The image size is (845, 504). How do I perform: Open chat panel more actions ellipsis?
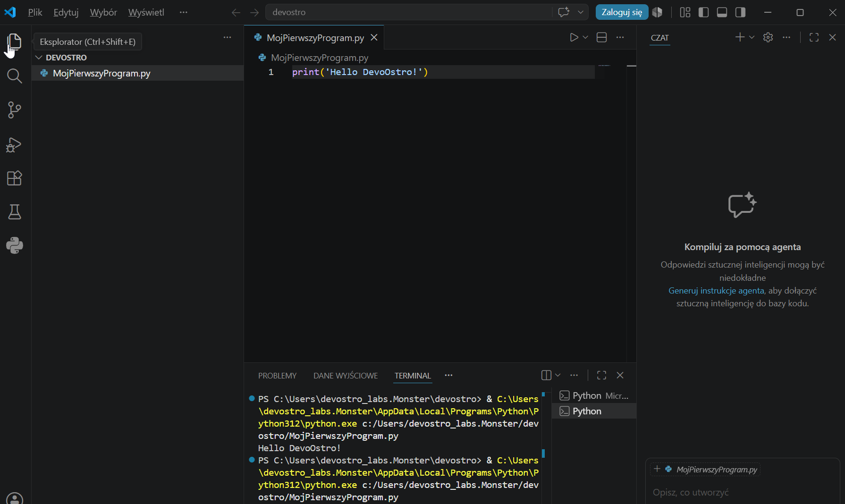coord(786,37)
